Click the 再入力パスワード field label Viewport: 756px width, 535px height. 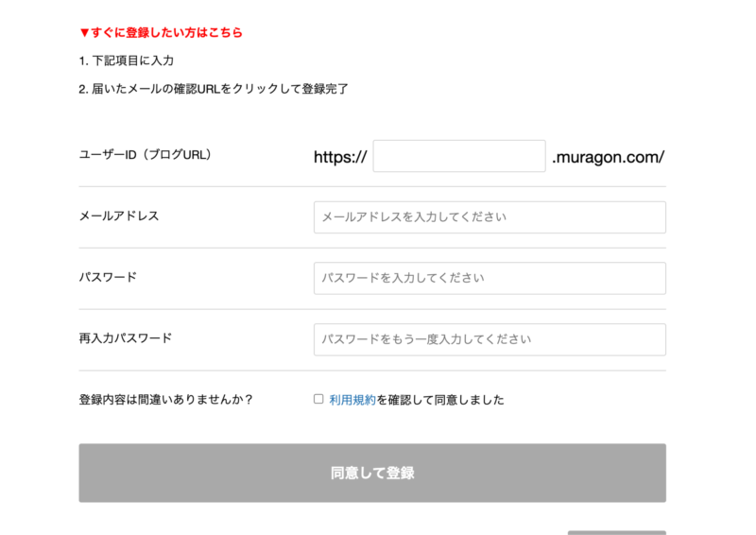click(x=126, y=338)
